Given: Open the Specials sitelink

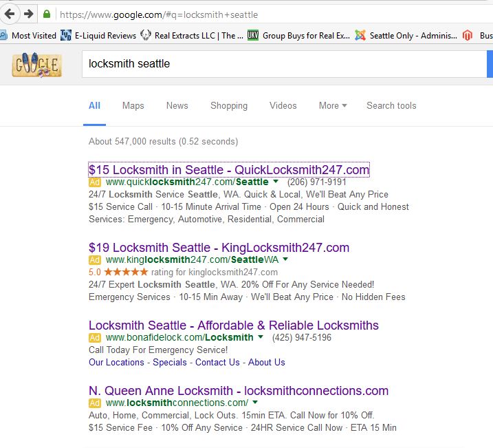Looking at the screenshot, I should point(170,363).
